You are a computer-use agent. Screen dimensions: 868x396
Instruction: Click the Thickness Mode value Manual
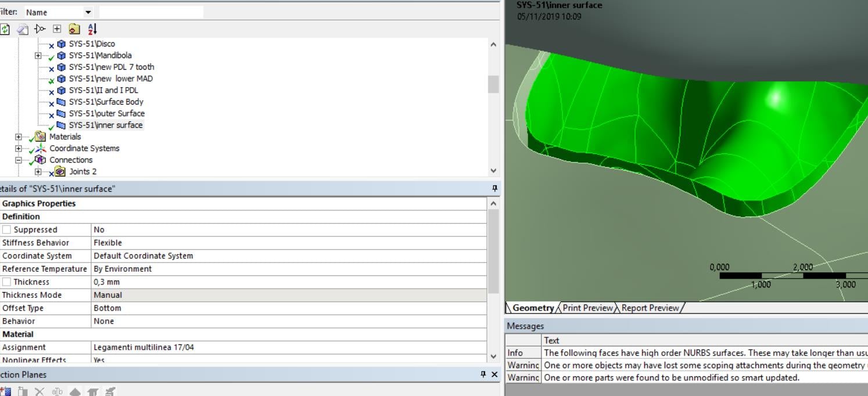[289, 295]
